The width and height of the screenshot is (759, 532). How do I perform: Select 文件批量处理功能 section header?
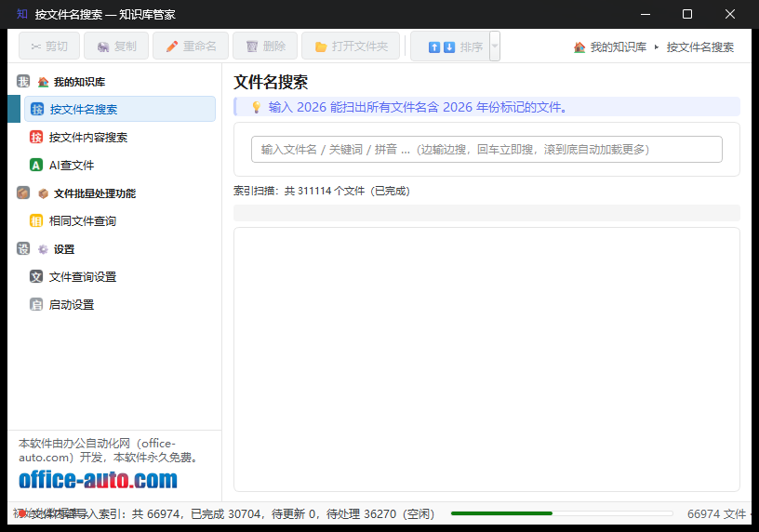[x=94, y=193]
